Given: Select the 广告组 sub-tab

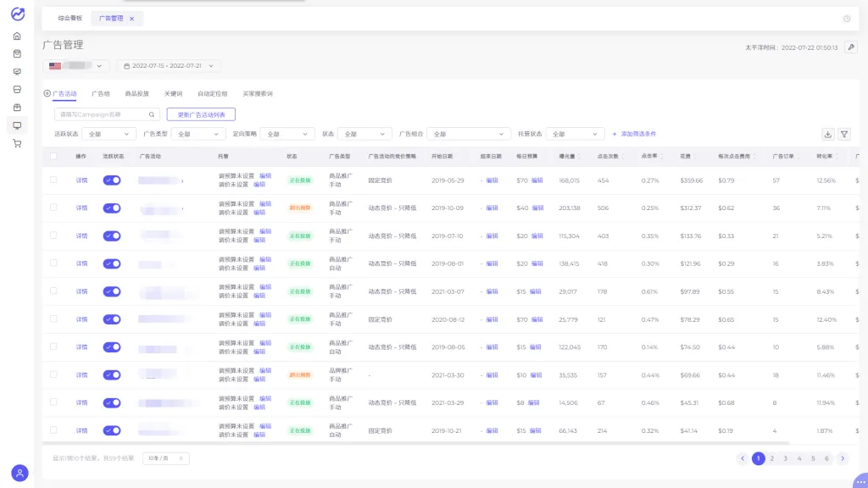Looking at the screenshot, I should pyautogui.click(x=101, y=93).
